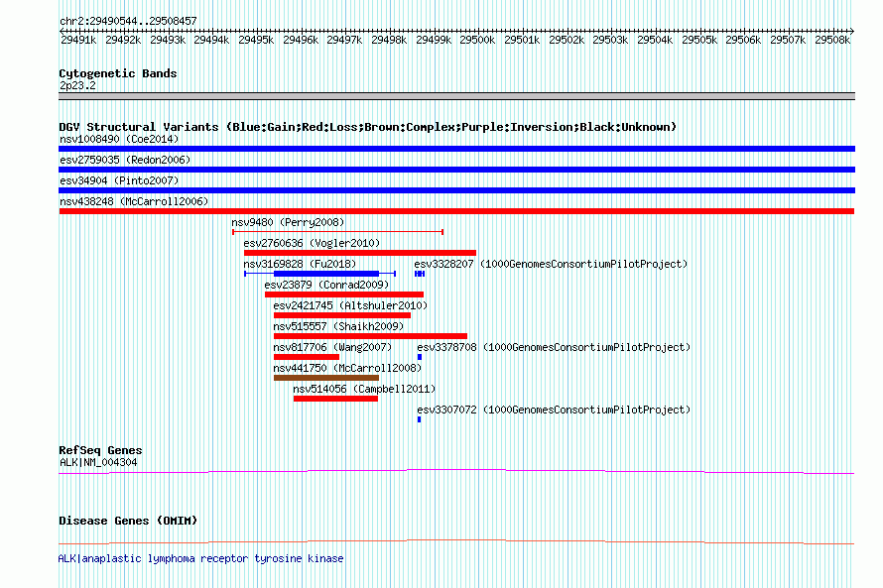The height and width of the screenshot is (588, 883).
Task: Click the esv2421745 (Altshuler2010) label
Action: pos(350,305)
